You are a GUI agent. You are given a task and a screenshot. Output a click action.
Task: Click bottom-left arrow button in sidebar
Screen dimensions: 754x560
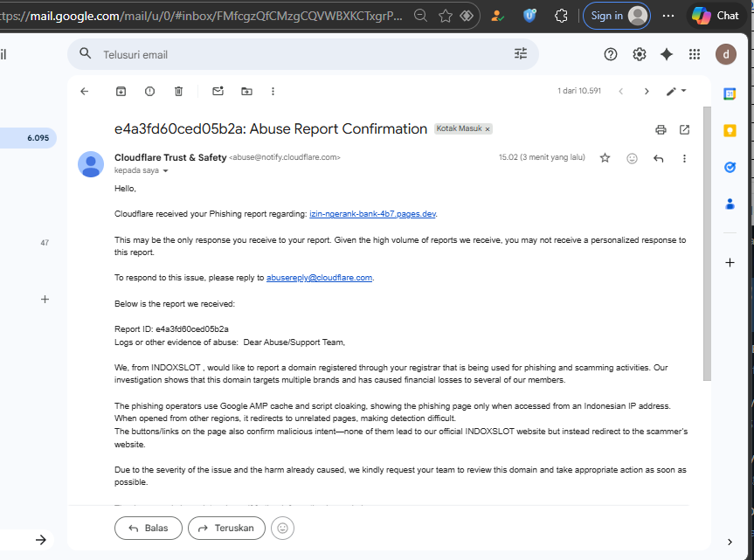pos(41,540)
